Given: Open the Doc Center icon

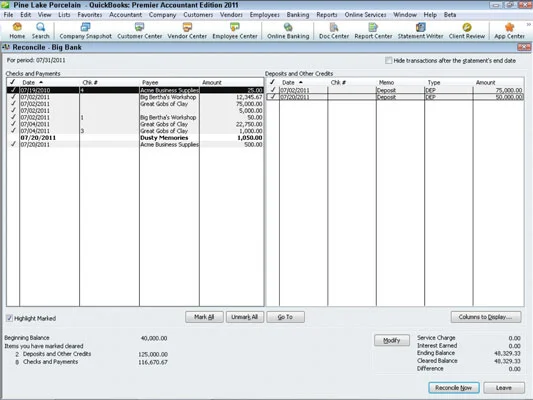Looking at the screenshot, I should pyautogui.click(x=334, y=31).
